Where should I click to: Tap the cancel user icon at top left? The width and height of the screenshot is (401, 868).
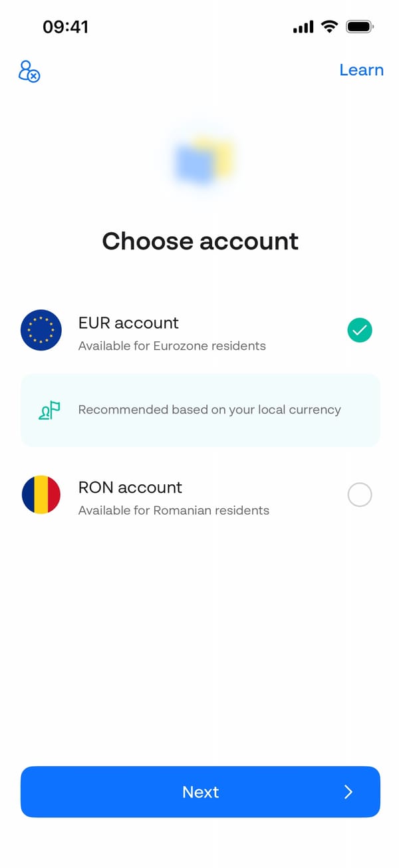click(x=29, y=71)
